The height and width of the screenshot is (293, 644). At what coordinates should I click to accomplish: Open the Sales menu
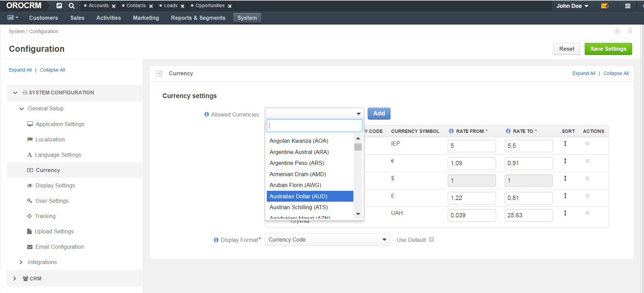click(77, 18)
